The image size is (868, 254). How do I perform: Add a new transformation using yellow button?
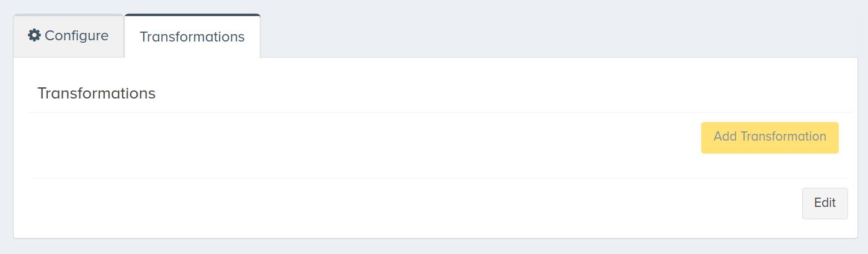coord(769,138)
